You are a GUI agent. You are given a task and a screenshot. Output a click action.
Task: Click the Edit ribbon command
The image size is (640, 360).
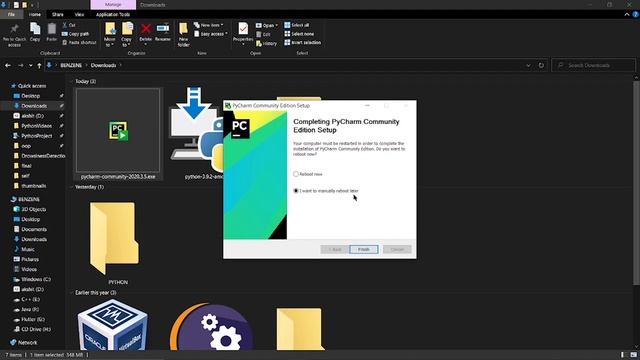(x=264, y=34)
